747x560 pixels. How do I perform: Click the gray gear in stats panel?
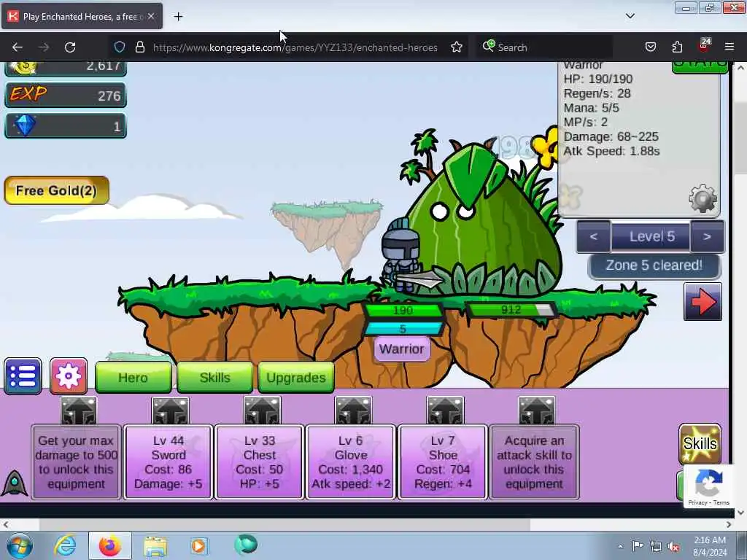tap(703, 198)
